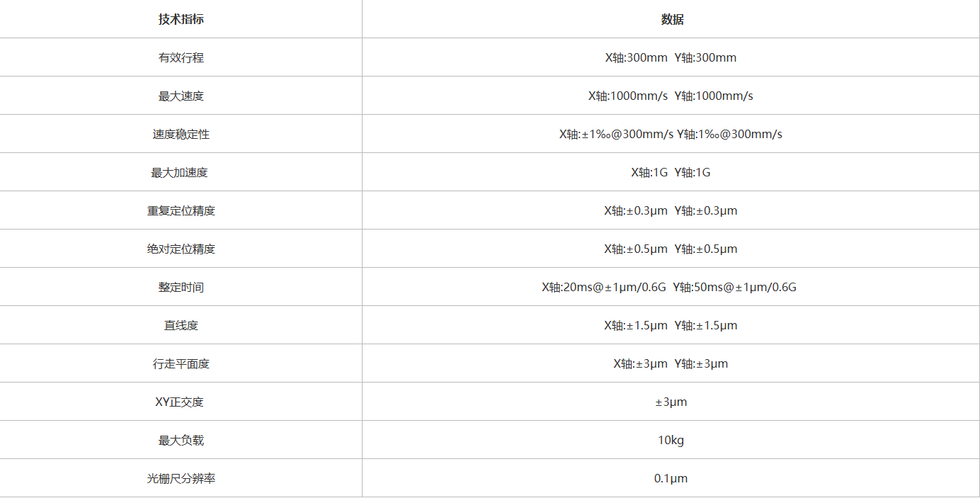Click the X轴:300mm Y轴:300mm value

click(671, 57)
